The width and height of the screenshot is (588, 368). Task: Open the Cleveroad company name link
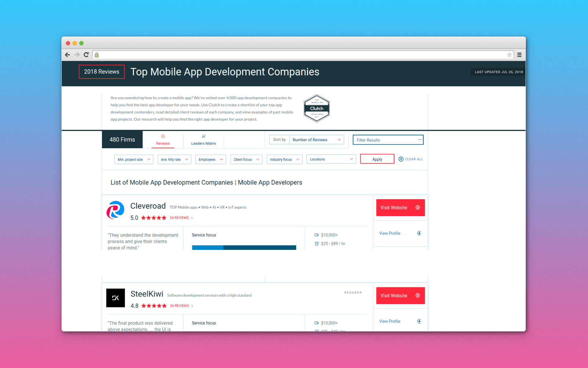[148, 206]
